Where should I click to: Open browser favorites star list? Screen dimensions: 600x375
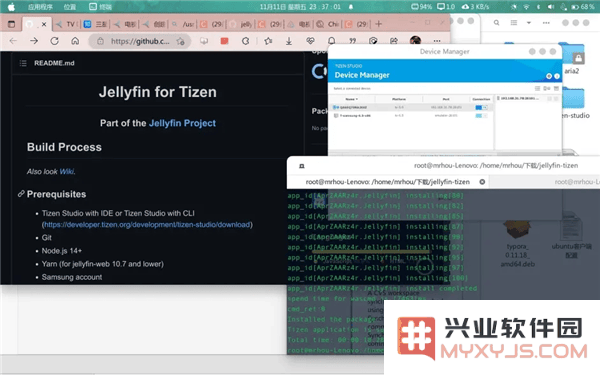[x=268, y=41]
